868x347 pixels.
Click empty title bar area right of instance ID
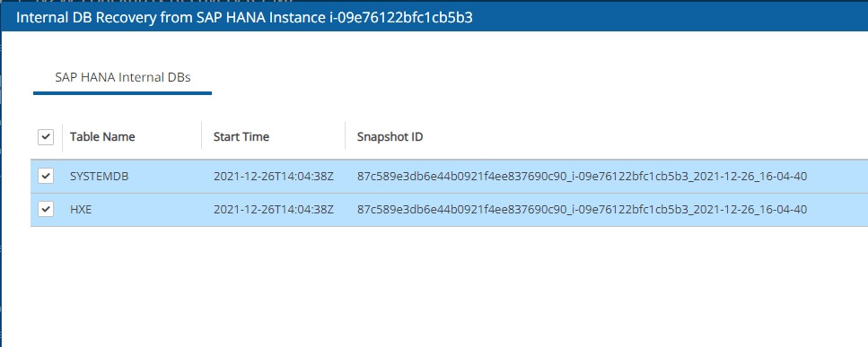tap(670, 16)
